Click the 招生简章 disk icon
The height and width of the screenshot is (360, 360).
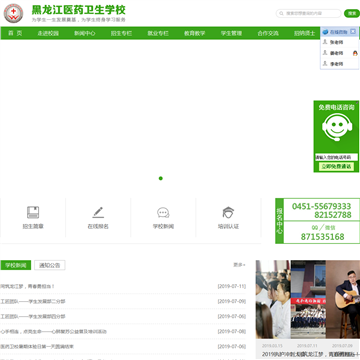point(33,213)
